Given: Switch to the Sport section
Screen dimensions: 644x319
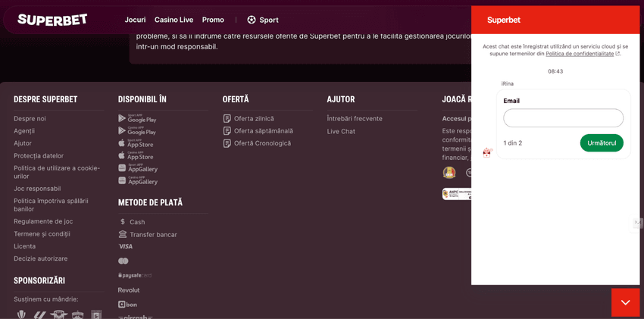Looking at the screenshot, I should [269, 20].
